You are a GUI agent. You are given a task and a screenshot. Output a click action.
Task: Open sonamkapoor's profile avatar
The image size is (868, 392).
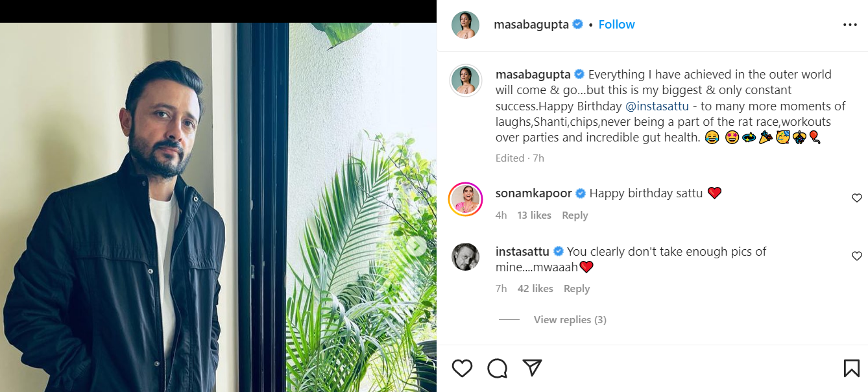click(x=465, y=199)
